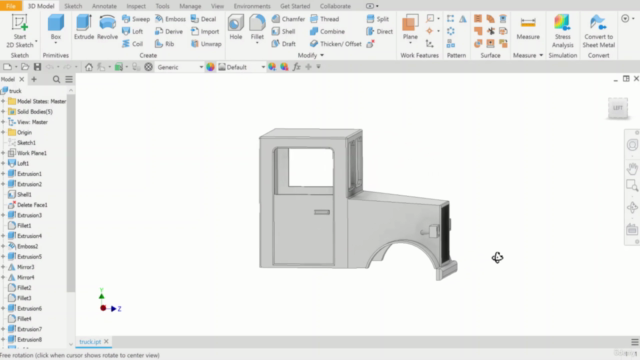Select the Split tool

pos(378,19)
